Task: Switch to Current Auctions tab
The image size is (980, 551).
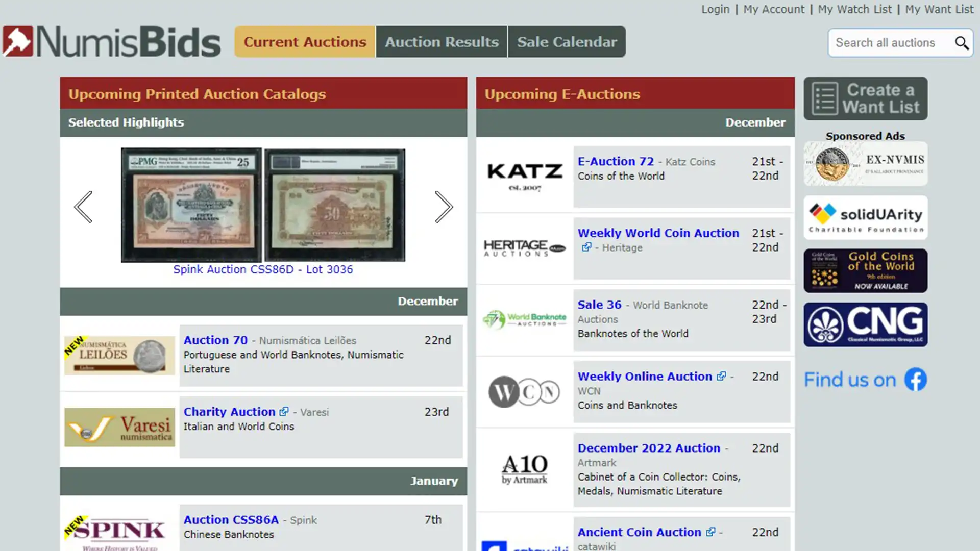Action: 305,42
